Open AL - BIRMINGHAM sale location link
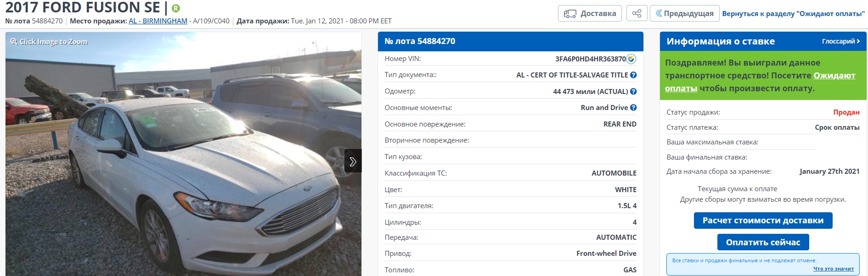This screenshot has height=276, width=868. tap(158, 21)
